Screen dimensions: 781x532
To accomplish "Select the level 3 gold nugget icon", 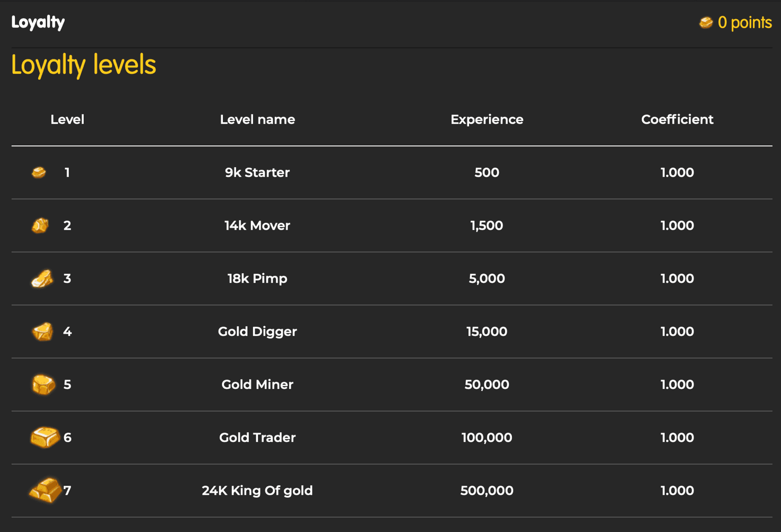I will click(x=42, y=278).
